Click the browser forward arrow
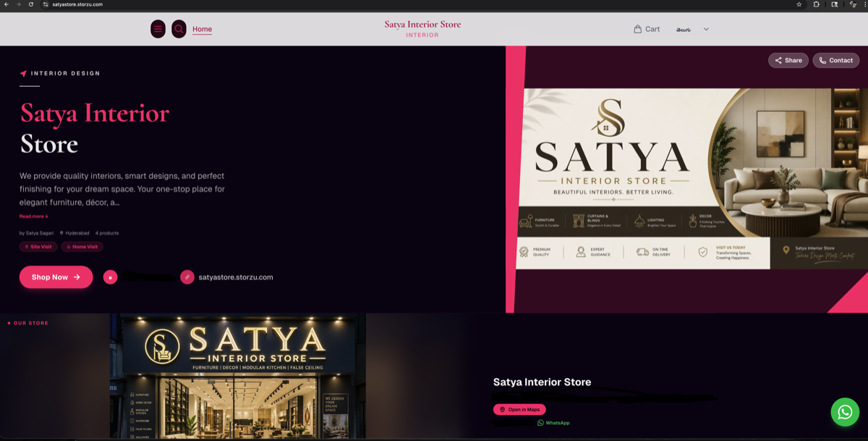 pos(19,4)
